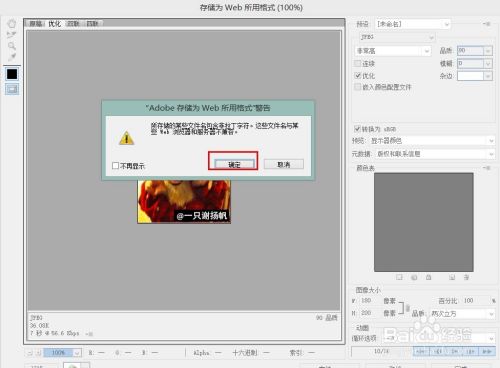Viewport: 500px width, 368px height.
Task: Step to the next animation frame
Action: tap(470, 351)
